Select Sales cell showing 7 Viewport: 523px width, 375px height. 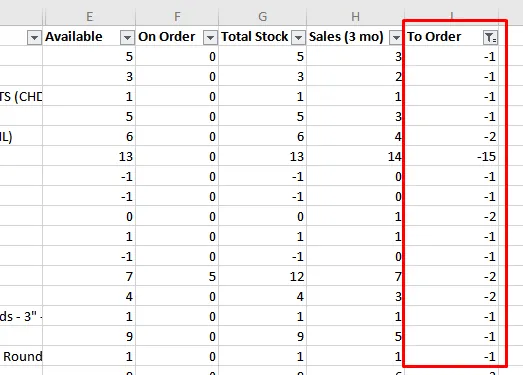[x=355, y=276]
